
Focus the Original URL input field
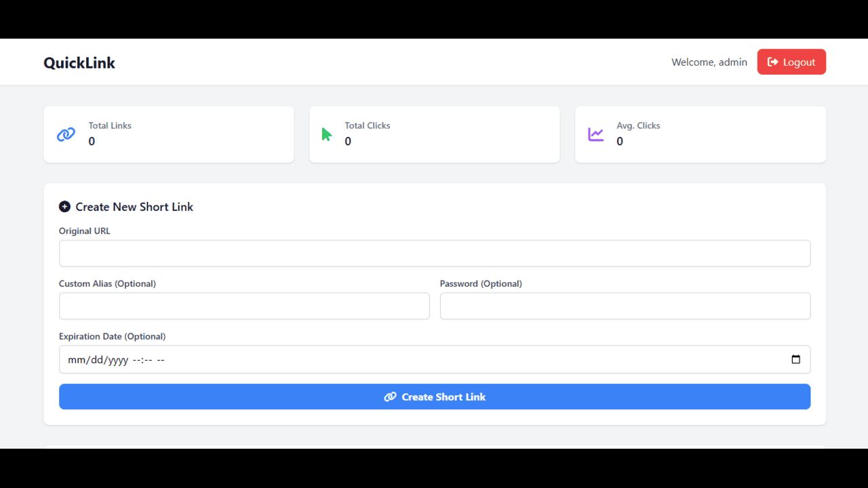click(x=434, y=253)
